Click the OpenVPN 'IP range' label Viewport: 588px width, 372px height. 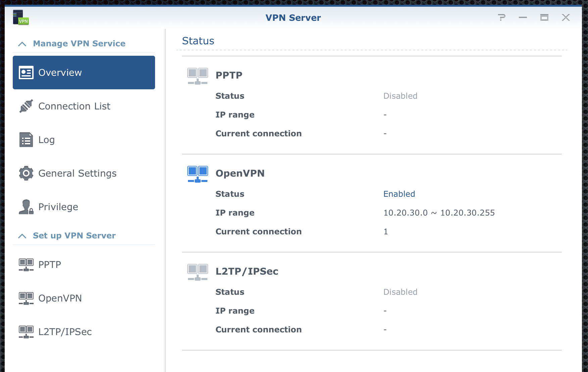[x=235, y=213]
